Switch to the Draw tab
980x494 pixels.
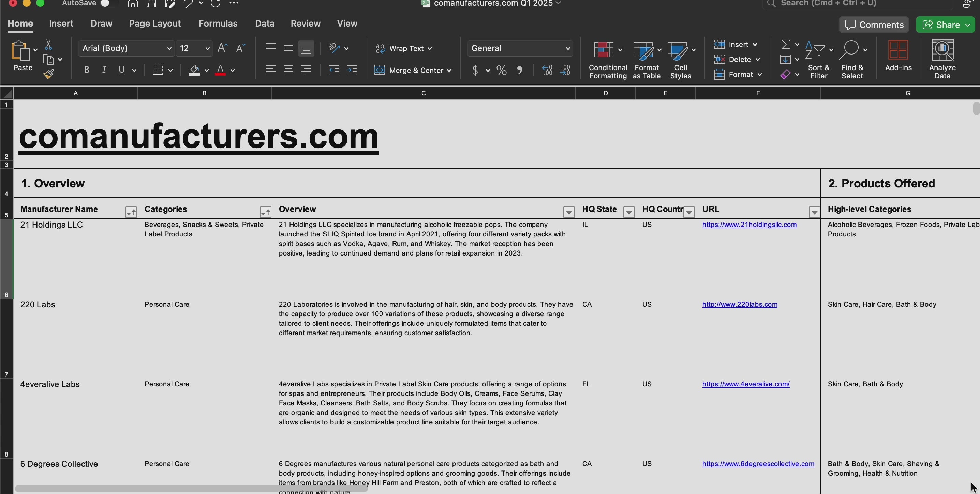(101, 24)
